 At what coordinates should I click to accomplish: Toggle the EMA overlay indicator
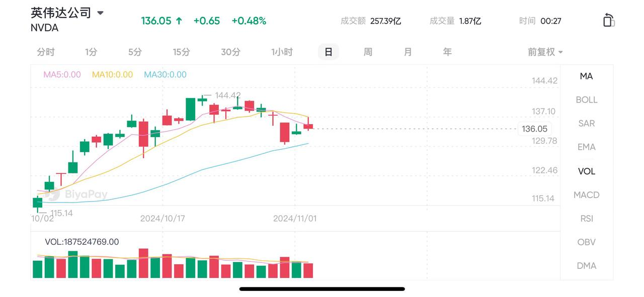click(587, 147)
